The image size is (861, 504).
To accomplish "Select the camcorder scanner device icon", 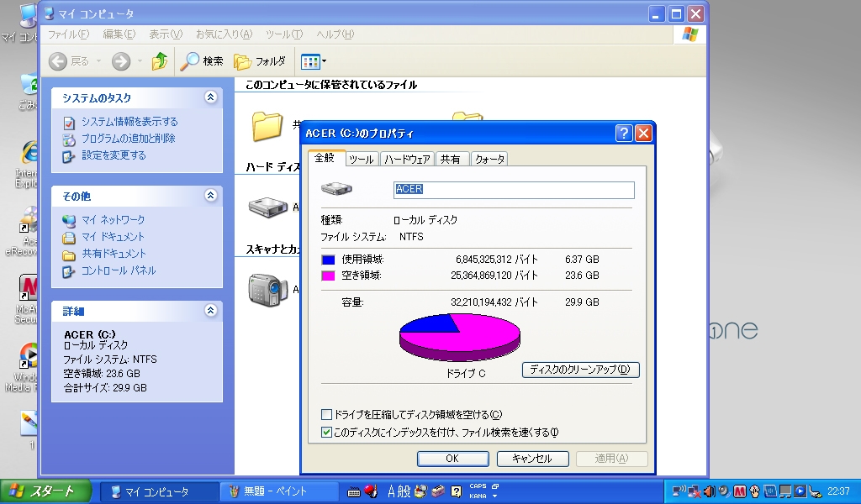I will point(268,289).
